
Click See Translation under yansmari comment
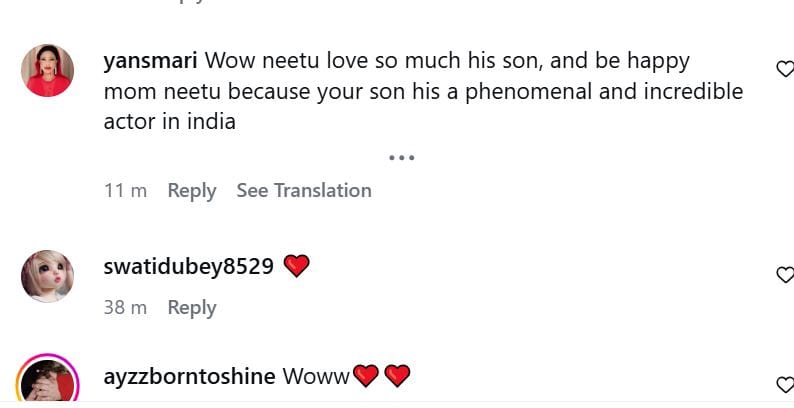coord(304,190)
